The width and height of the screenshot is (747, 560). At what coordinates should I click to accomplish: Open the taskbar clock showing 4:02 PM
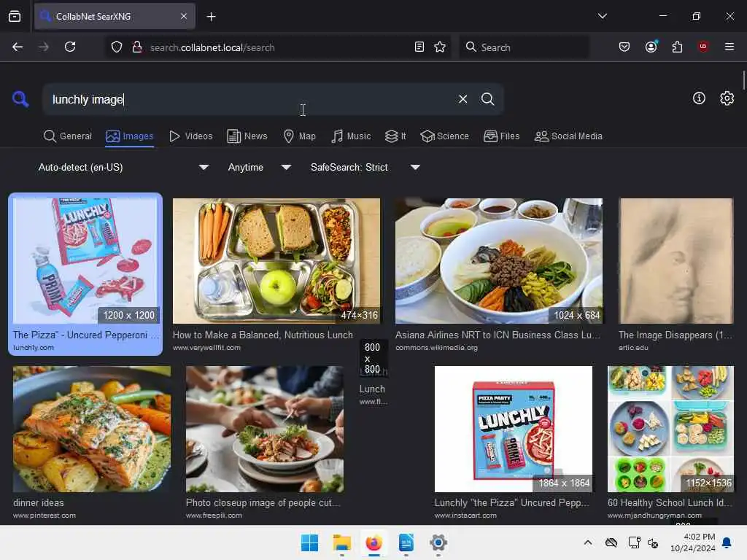693,542
